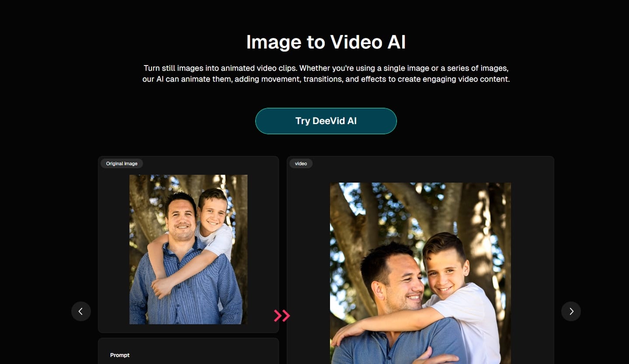The width and height of the screenshot is (629, 364).
Task: Advance to next carousel slide arrow
Action: (x=571, y=312)
